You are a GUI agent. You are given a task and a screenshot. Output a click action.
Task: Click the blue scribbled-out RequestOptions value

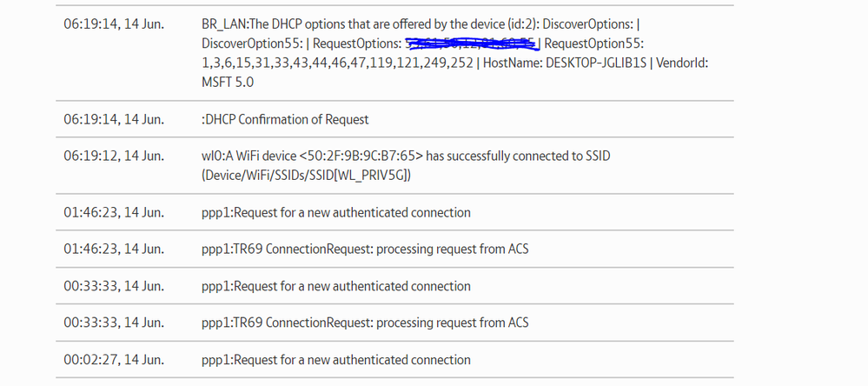tap(470, 43)
